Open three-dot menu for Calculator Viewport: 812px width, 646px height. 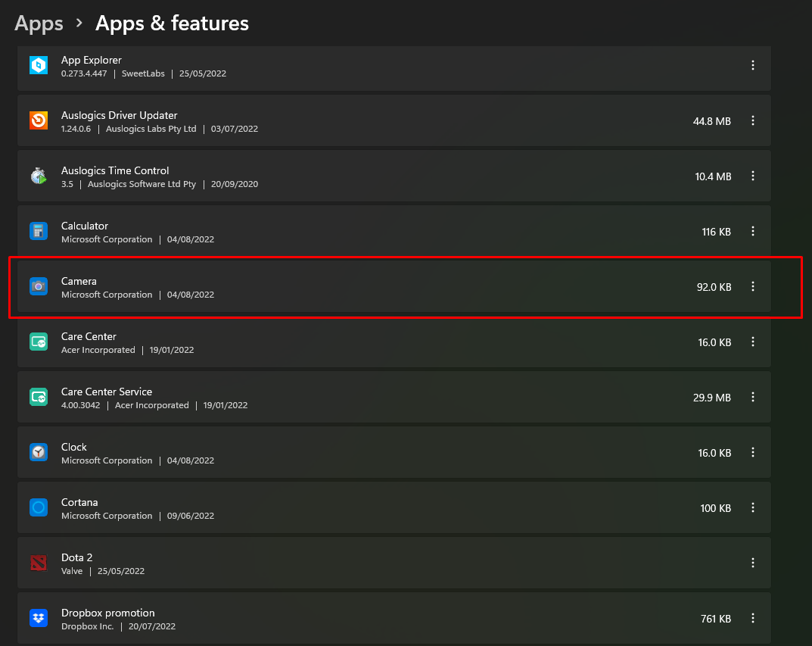coord(752,231)
